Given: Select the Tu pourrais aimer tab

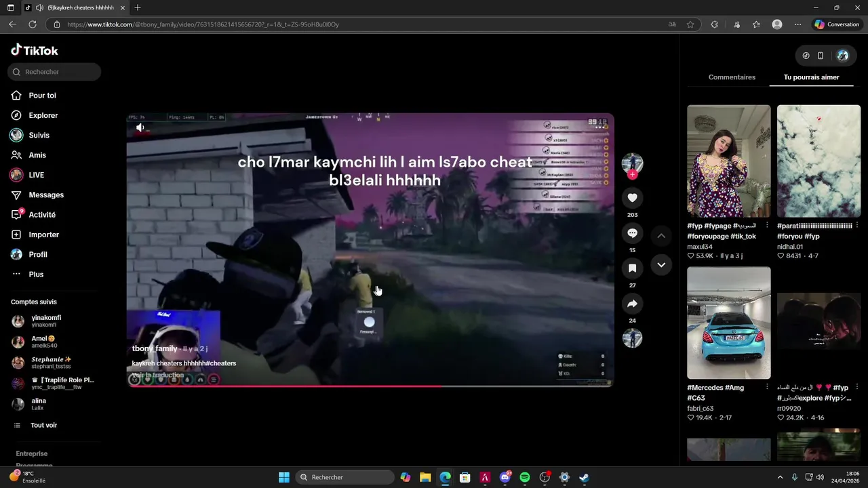Looking at the screenshot, I should 811,77.
